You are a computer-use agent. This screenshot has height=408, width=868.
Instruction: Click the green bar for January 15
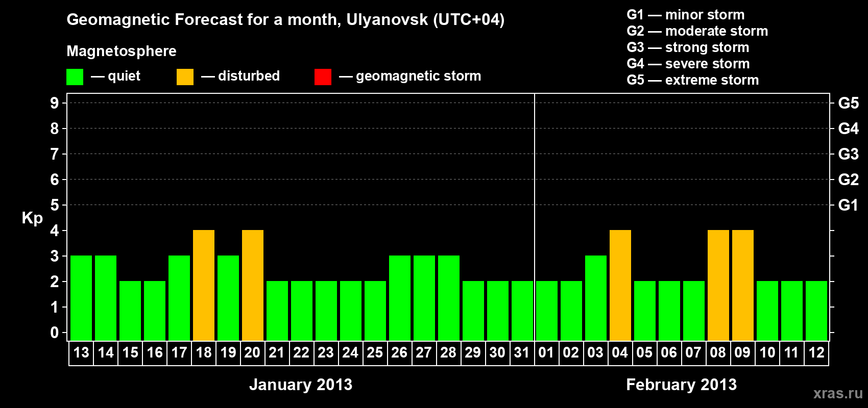[x=130, y=311]
